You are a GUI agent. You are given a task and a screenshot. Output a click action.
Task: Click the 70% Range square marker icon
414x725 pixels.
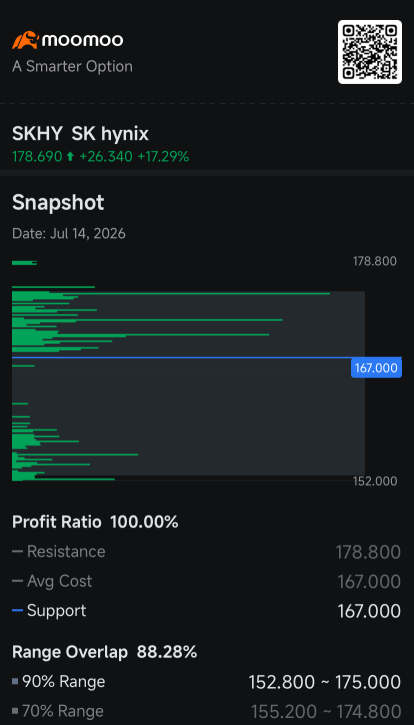tap(15, 711)
